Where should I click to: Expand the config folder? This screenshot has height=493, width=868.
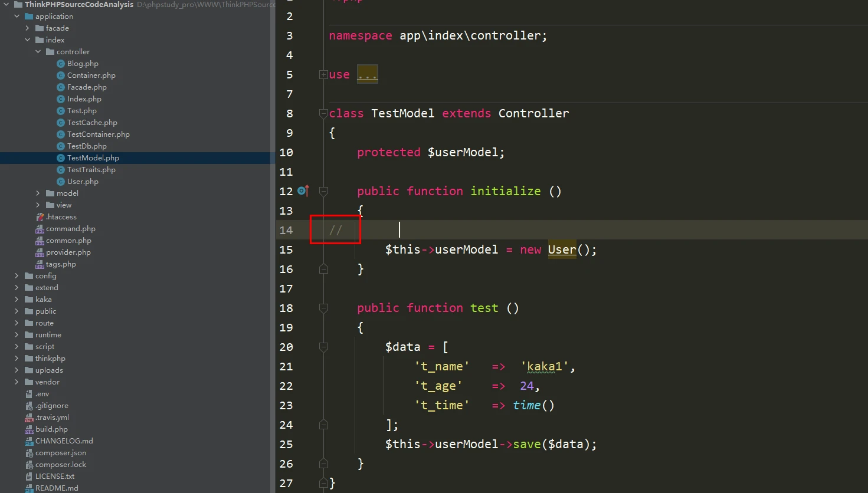tap(17, 276)
